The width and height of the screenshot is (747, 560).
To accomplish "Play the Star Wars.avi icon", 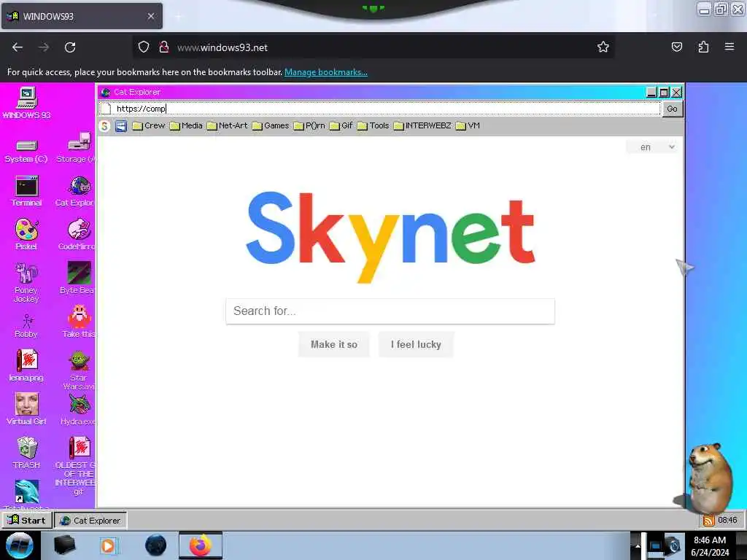I will 79,370.
